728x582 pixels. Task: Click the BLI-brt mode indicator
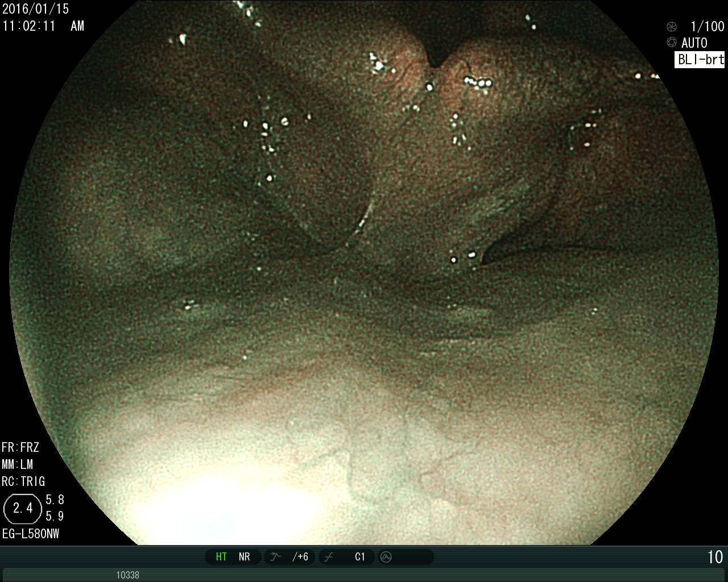click(700, 59)
